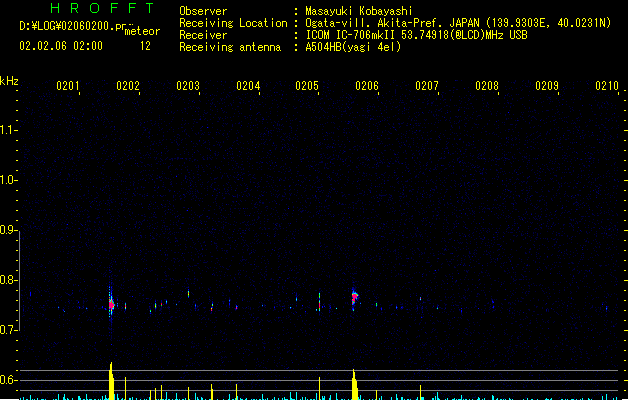Click the 0208 time marker
629x400 pixels.
click(x=487, y=85)
